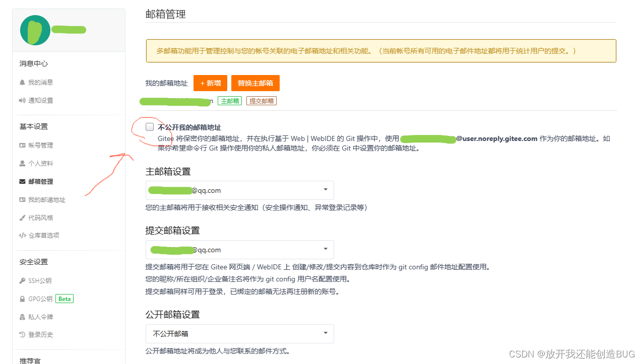Click the card icon beside 我的邮递地址
642x364 pixels.
click(22, 199)
